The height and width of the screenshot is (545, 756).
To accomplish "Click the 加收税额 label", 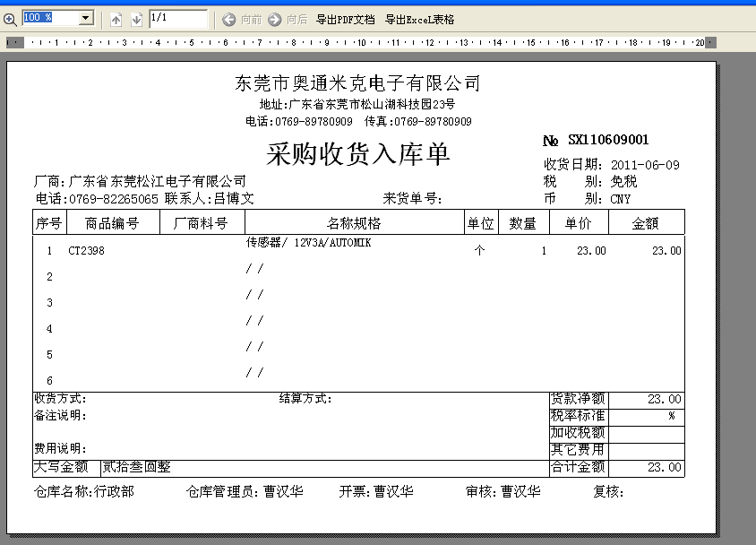I will click(x=578, y=433).
